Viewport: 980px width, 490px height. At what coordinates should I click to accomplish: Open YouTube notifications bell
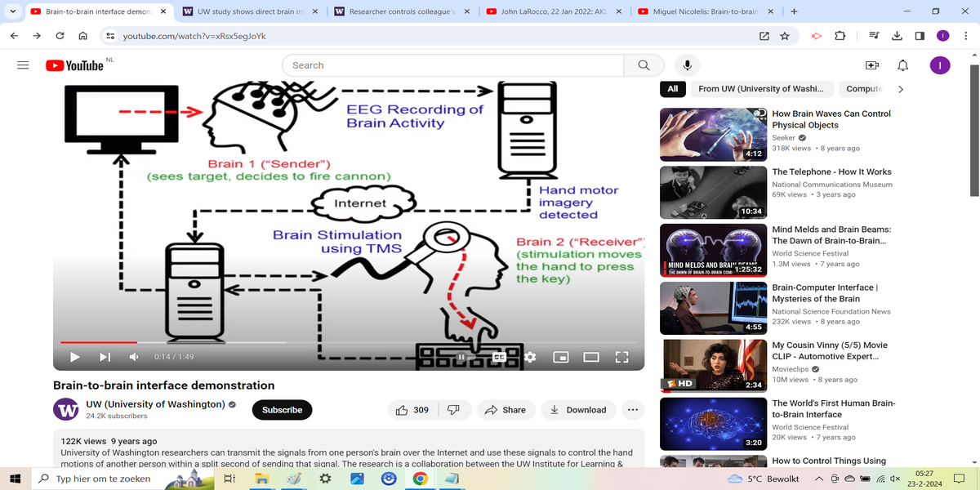tap(902, 65)
